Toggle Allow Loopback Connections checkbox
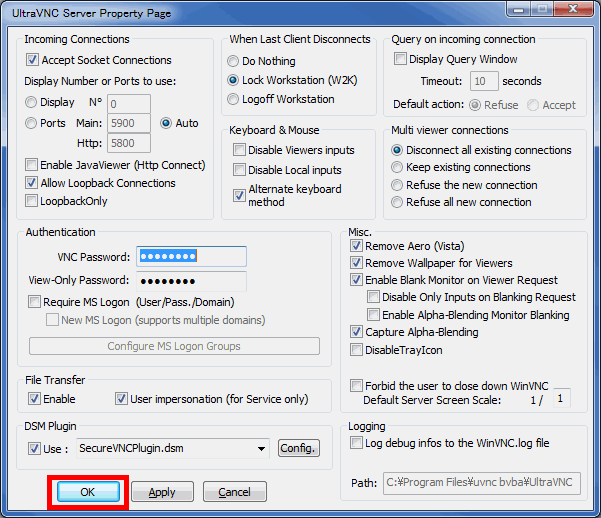Viewport: 601px width, 518px height. click(x=31, y=183)
